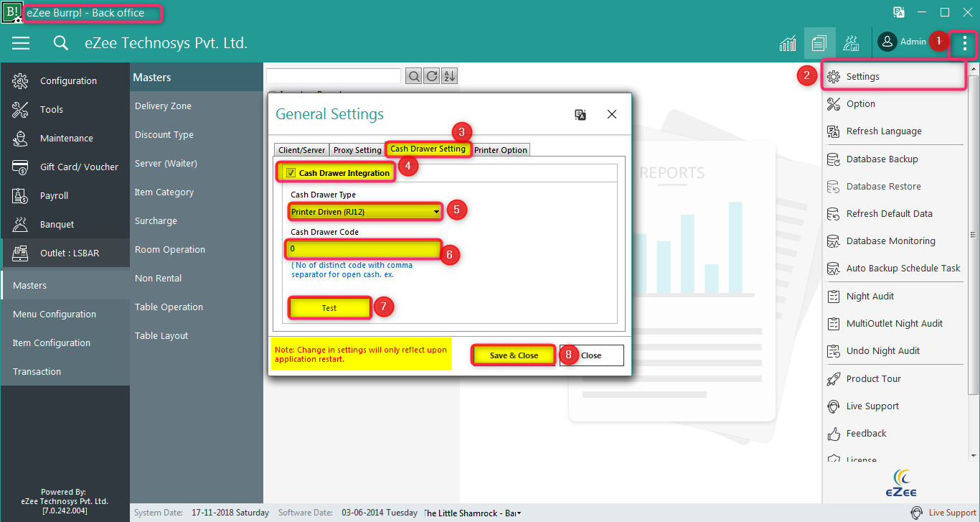
Task: Switch to Client/Server tab
Action: [301, 149]
